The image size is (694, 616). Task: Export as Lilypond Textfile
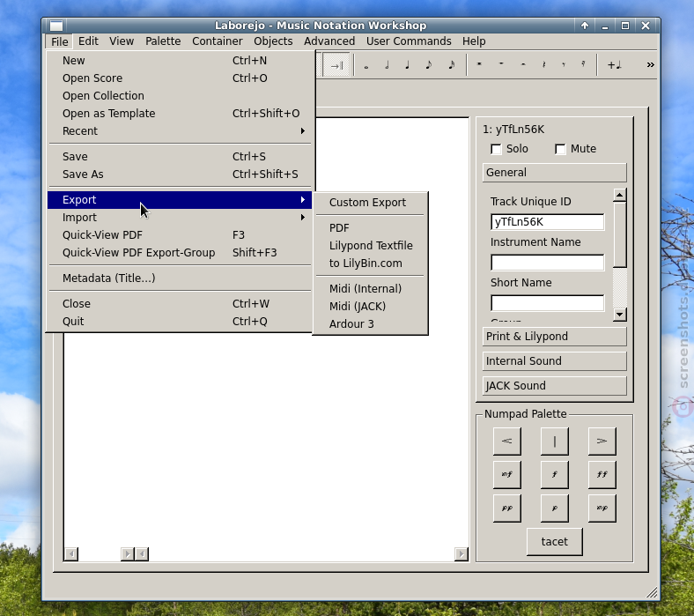[x=370, y=246]
